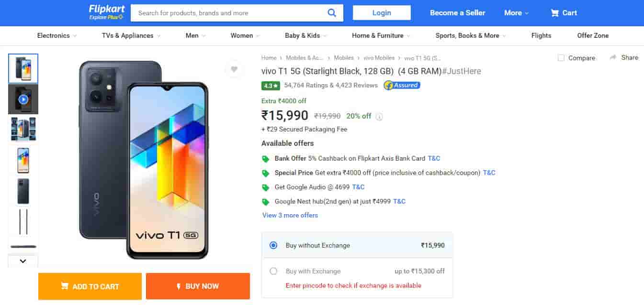Open the search magnifier icon
This screenshot has width=644, height=305.
pos(332,13)
